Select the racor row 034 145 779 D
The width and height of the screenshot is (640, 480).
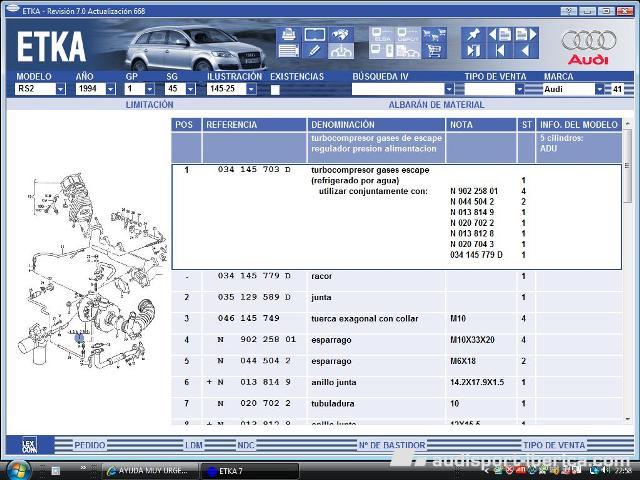(x=397, y=280)
